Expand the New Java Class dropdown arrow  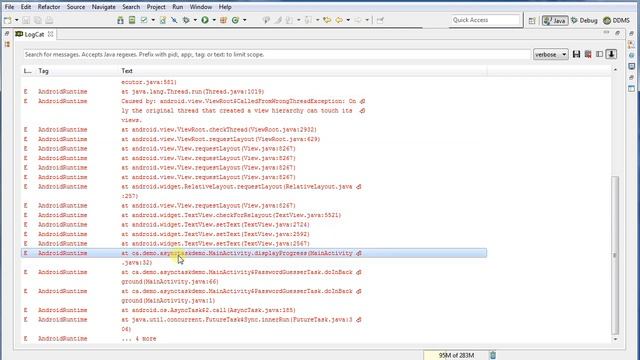pyautogui.click(x=244, y=20)
